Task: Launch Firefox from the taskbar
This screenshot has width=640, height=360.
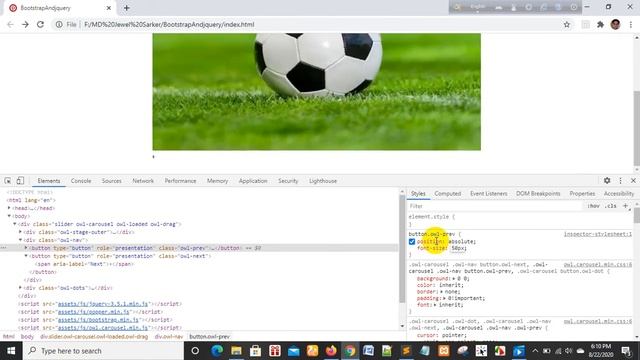Action: coord(331,351)
